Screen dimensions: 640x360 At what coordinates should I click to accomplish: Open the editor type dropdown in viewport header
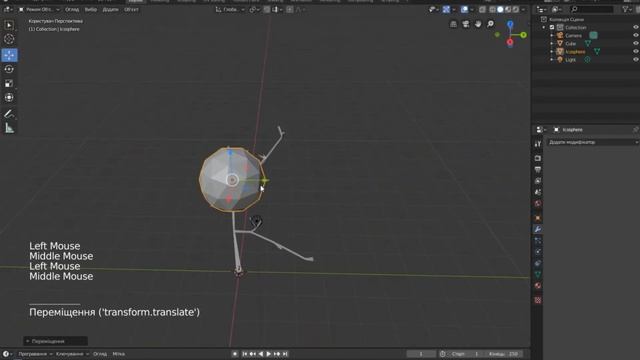pos(8,9)
